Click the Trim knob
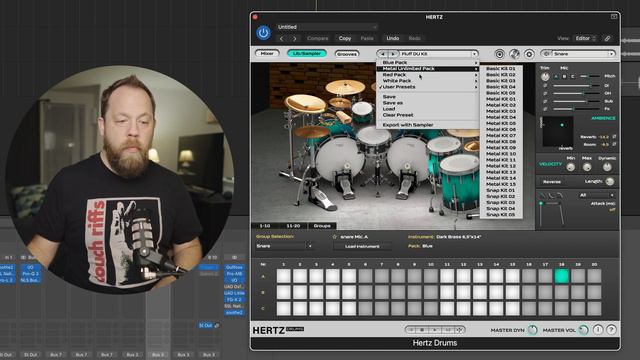This screenshot has height=360, width=640. [545, 76]
